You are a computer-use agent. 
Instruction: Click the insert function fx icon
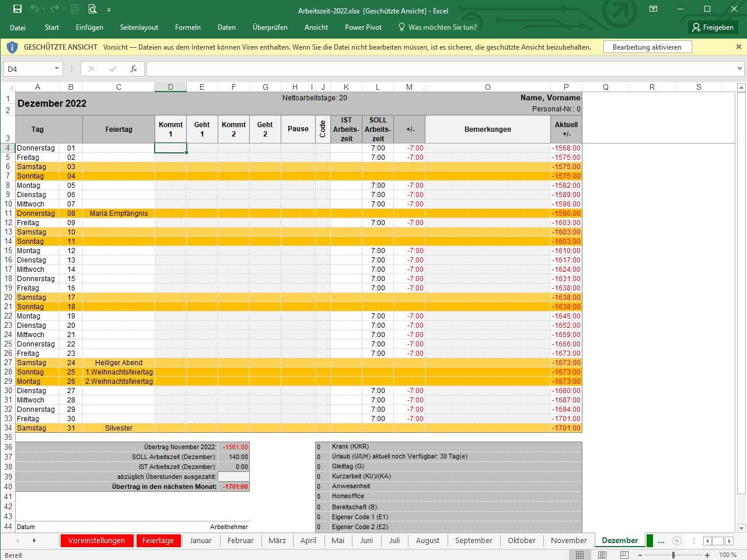point(134,69)
